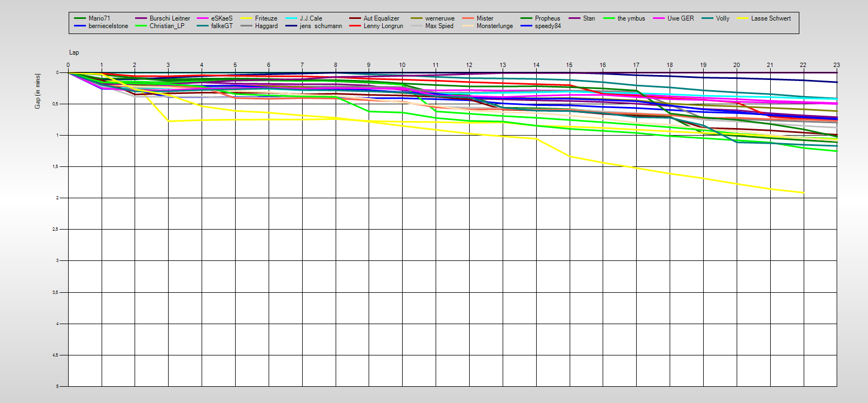This screenshot has height=403, width=868.
Task: Click lap number 3 on the top axis
Action: pos(168,65)
